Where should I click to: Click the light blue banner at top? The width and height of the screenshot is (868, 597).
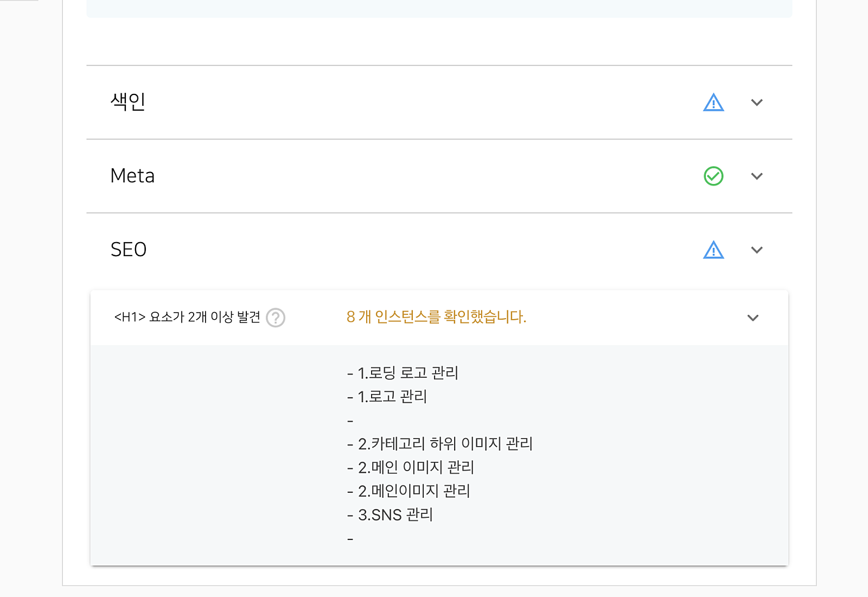pyautogui.click(x=439, y=9)
